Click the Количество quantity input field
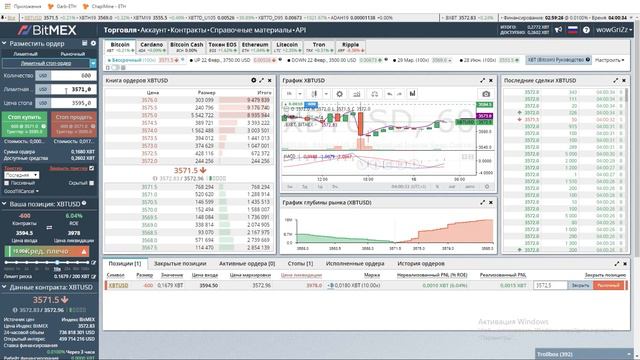This screenshot has height=360, width=640. coord(73,76)
